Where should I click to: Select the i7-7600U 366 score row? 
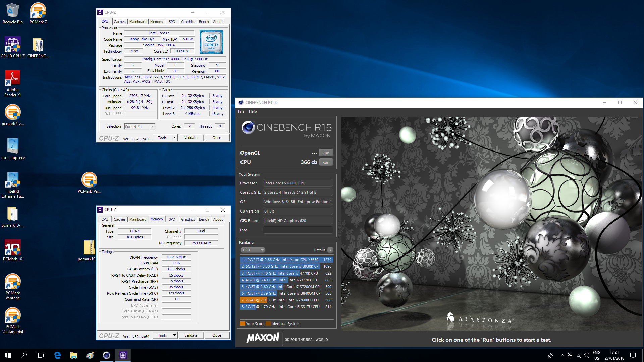click(x=286, y=300)
